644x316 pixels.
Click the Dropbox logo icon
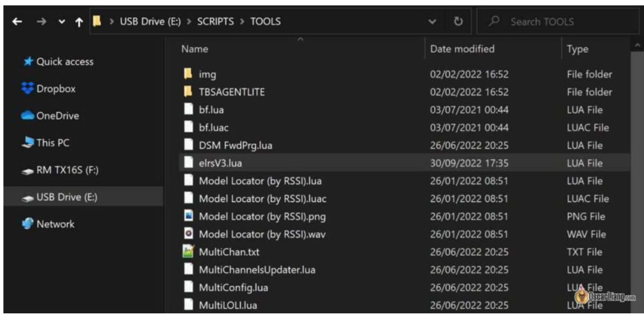pos(27,88)
